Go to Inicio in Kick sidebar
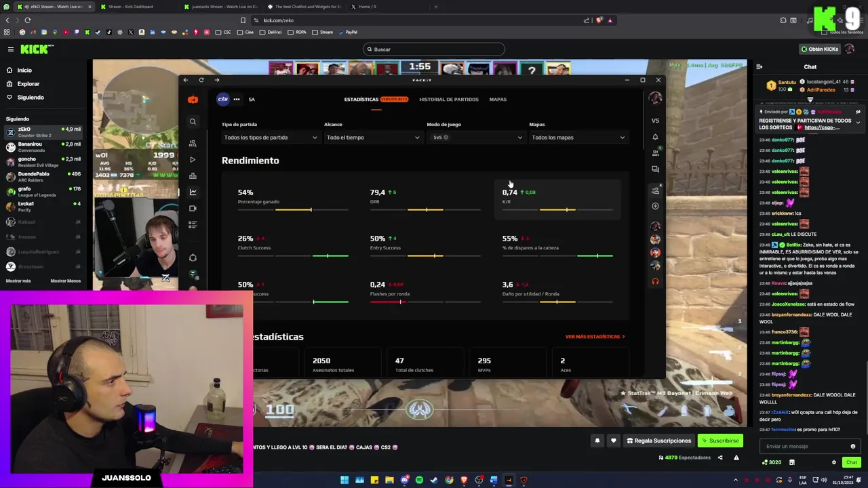The width and height of the screenshot is (868, 488). click(24, 70)
